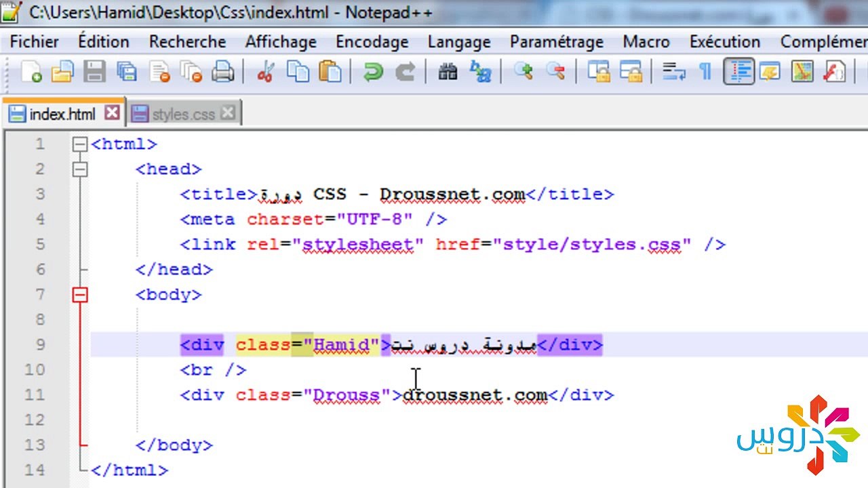This screenshot has width=868, height=488.
Task: Select the index.html tab
Action: (63, 114)
